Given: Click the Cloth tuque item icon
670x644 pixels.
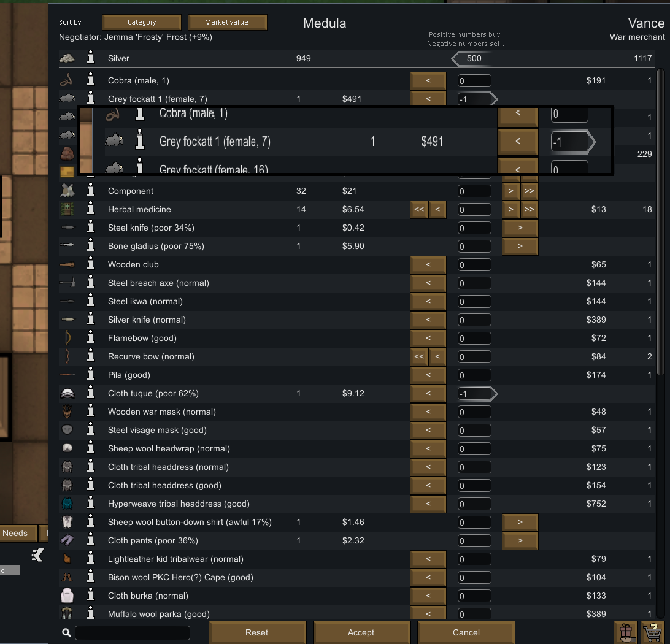Looking at the screenshot, I should [x=67, y=393].
